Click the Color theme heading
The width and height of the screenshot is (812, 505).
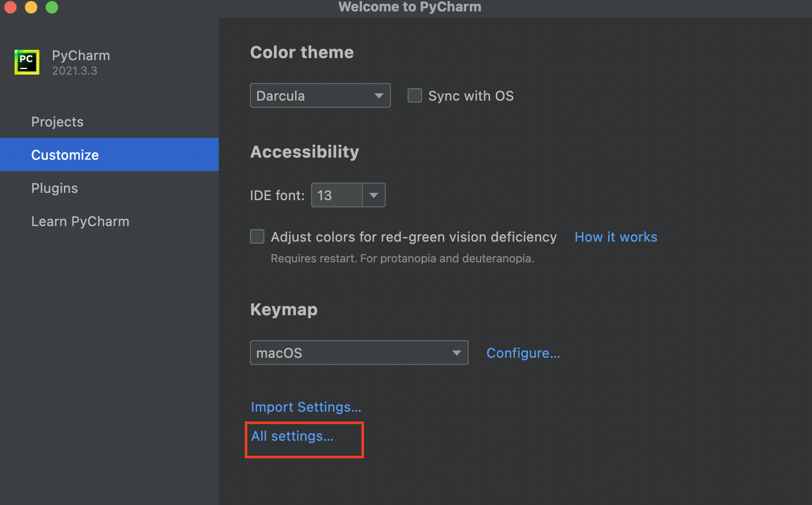click(x=302, y=52)
